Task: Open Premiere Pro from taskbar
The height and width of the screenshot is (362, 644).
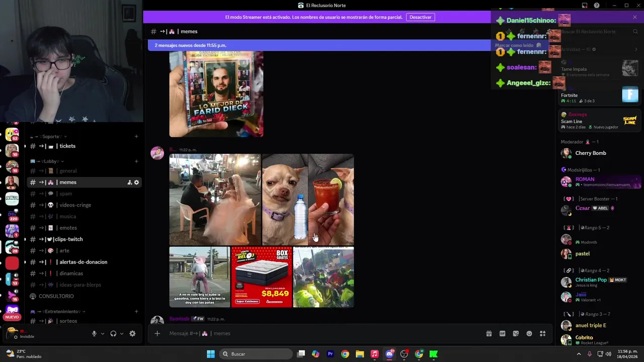Action: tap(331, 354)
